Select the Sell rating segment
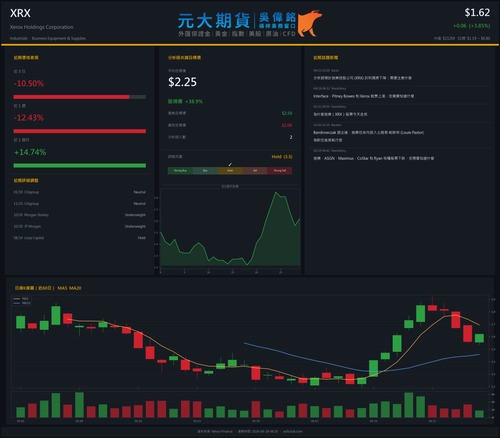 [255, 171]
